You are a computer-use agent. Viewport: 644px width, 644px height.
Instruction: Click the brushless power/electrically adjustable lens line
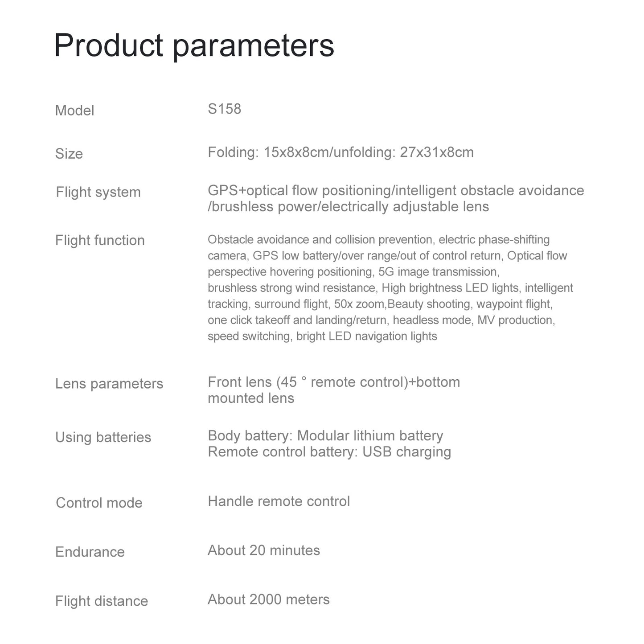coord(348,206)
